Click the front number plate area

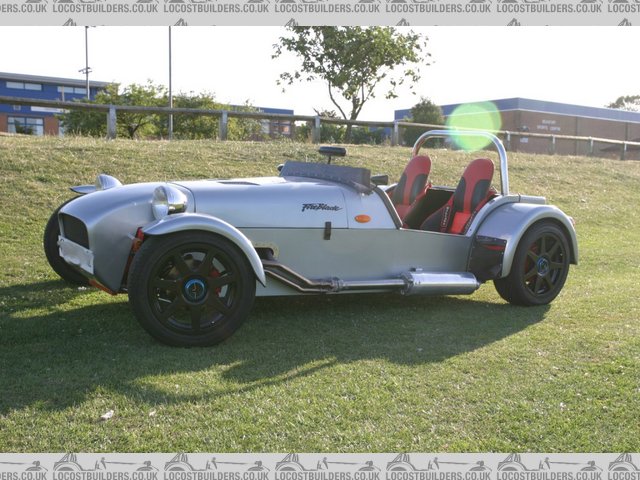pyautogui.click(x=76, y=256)
